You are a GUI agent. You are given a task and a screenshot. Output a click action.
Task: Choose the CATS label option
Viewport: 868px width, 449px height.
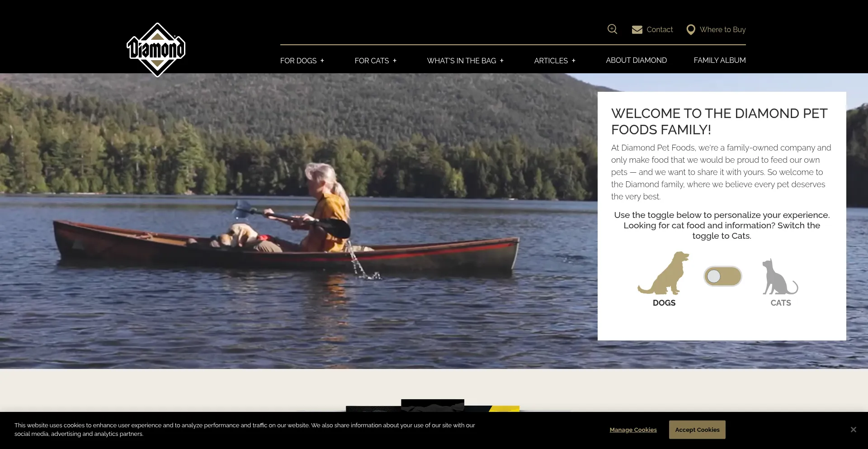coord(781,303)
